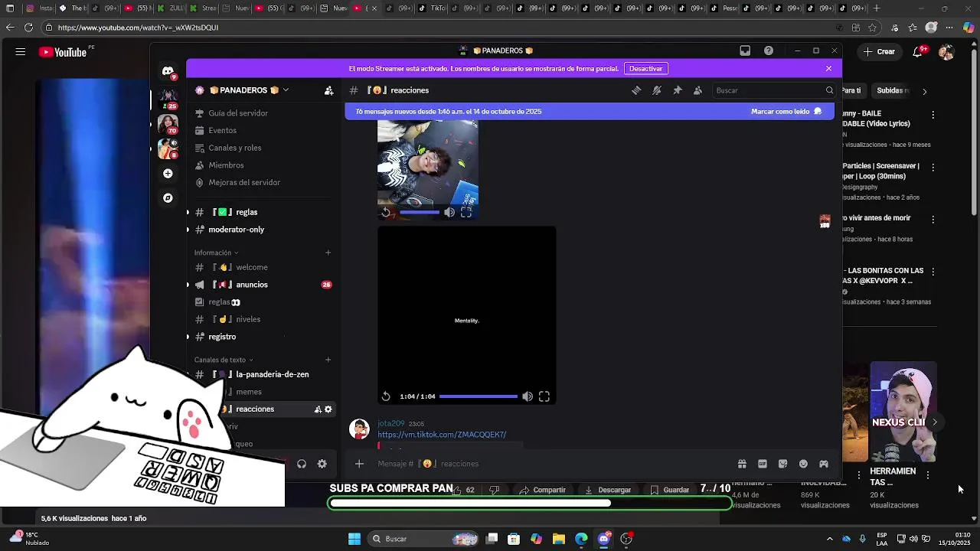Open YouTube hamburger guide menu
The height and width of the screenshot is (551, 980).
(21, 52)
